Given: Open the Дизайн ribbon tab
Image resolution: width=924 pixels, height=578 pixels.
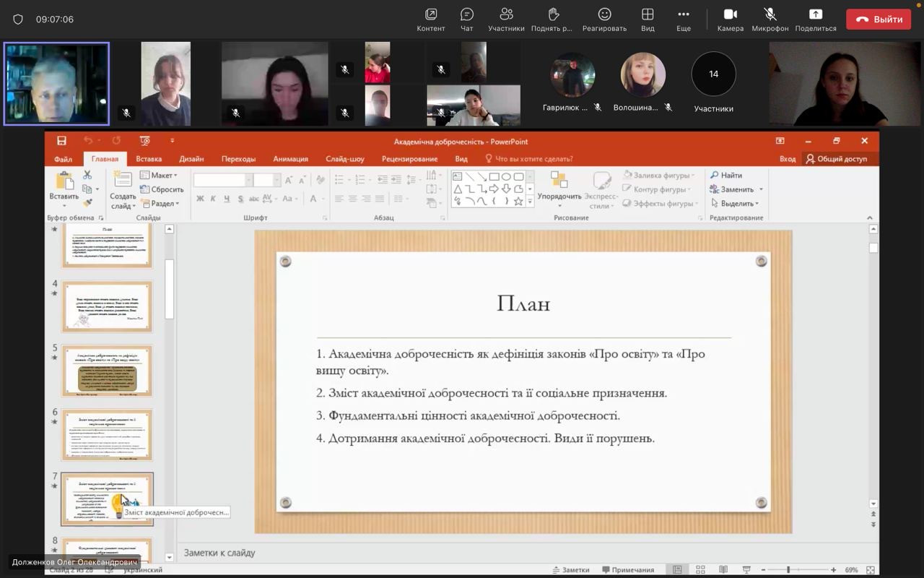Looking at the screenshot, I should pos(191,159).
